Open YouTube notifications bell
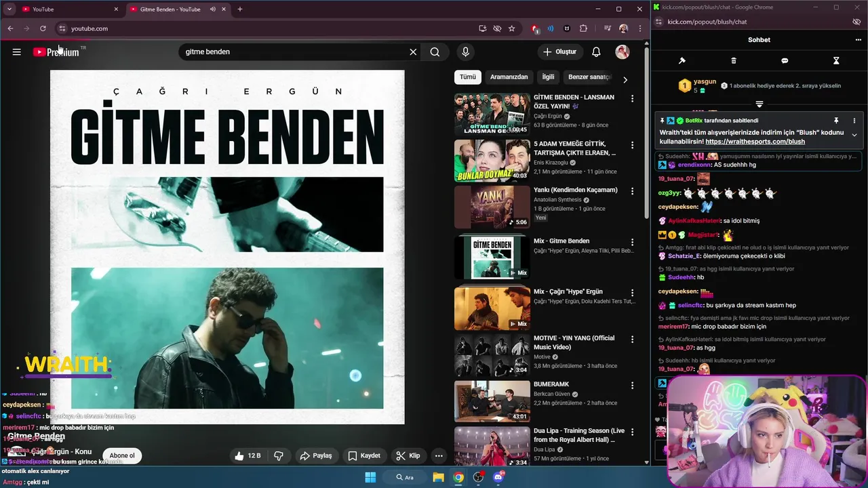The width and height of the screenshot is (868, 488). [596, 52]
